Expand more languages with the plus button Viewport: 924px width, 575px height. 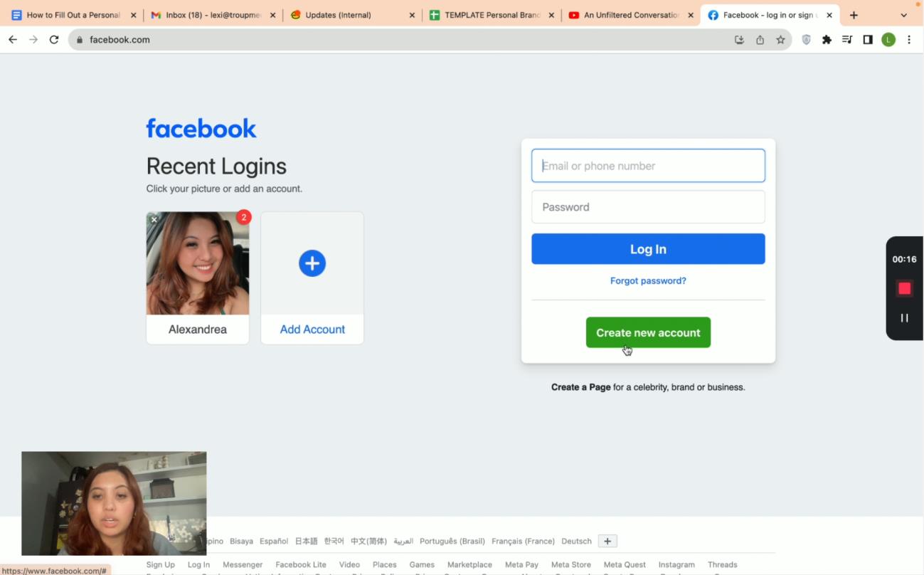click(607, 541)
